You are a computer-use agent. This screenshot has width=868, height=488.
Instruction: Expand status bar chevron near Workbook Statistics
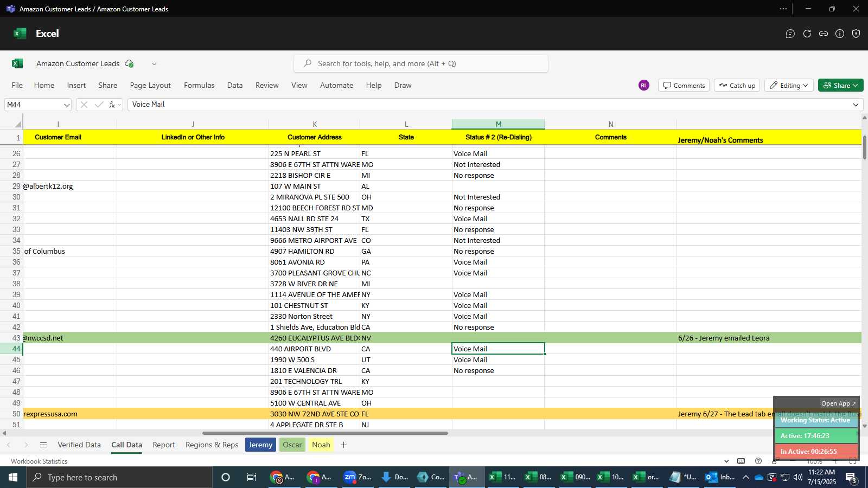pos(726,461)
